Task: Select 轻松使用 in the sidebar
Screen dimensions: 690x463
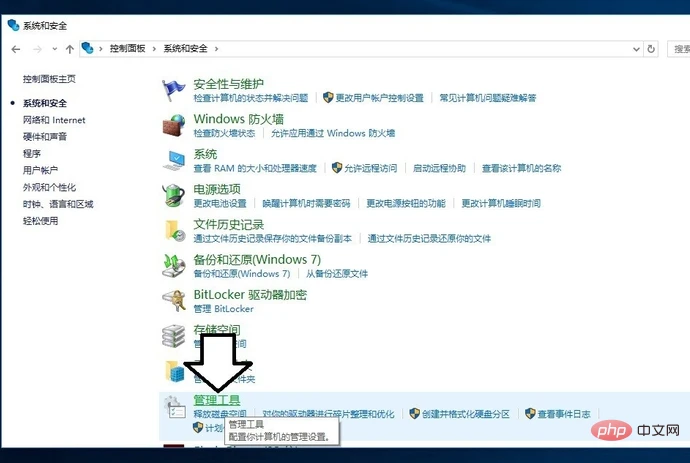Action: (x=40, y=220)
